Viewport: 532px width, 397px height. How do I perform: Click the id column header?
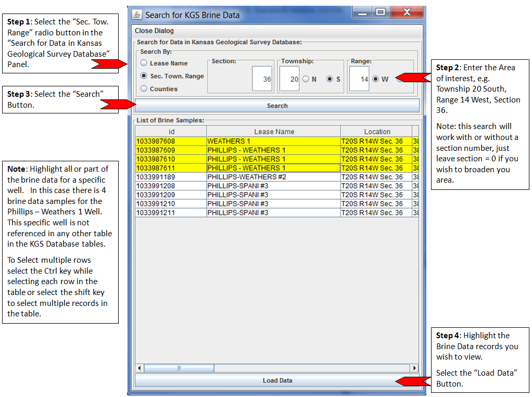[x=171, y=132]
